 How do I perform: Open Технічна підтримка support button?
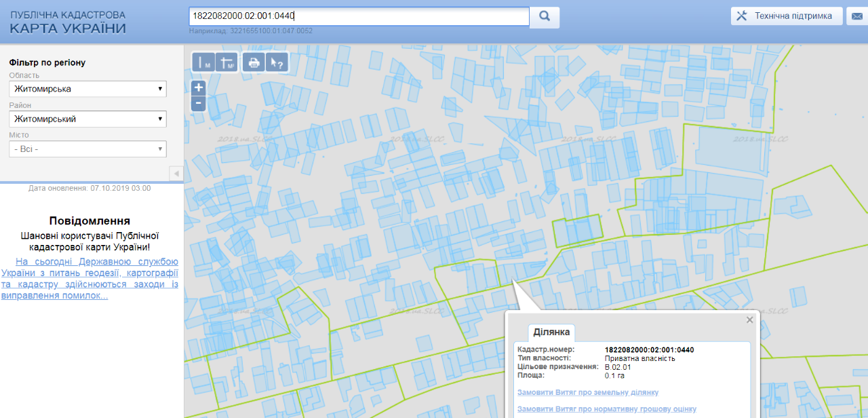coord(787,16)
